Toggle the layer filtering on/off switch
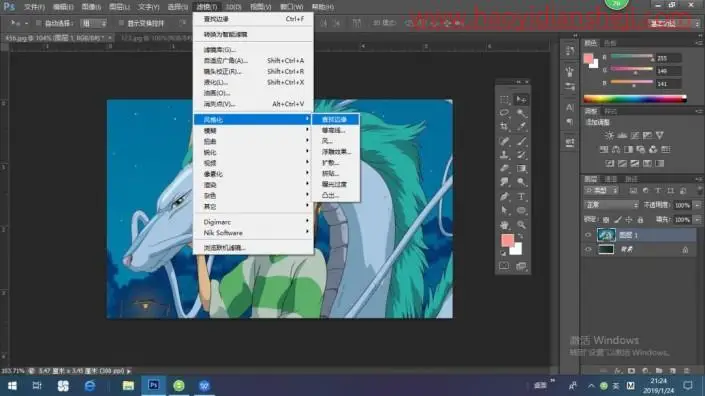This screenshot has height=396, width=705. point(699,191)
